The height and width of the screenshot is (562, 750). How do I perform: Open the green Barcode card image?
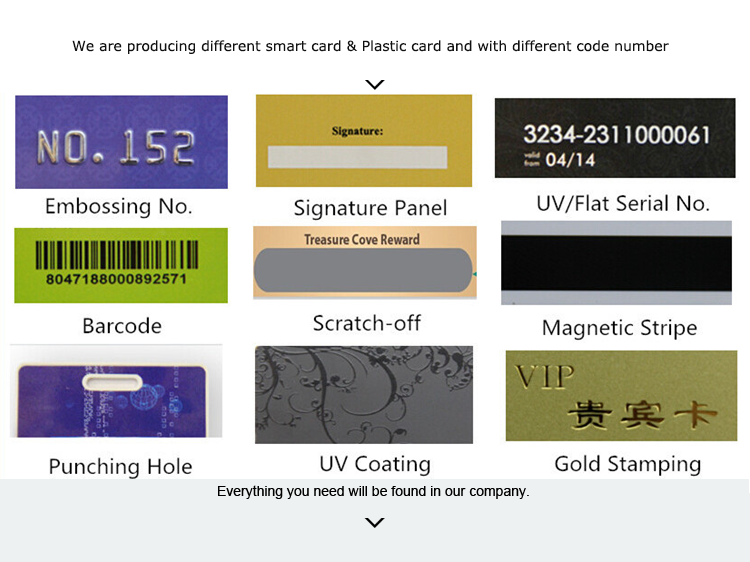pyautogui.click(x=121, y=265)
